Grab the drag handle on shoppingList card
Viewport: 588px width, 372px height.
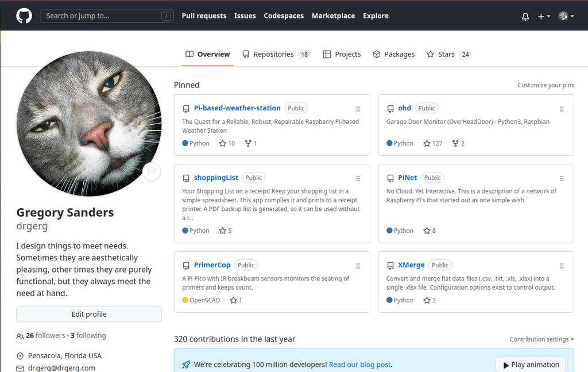tap(358, 178)
